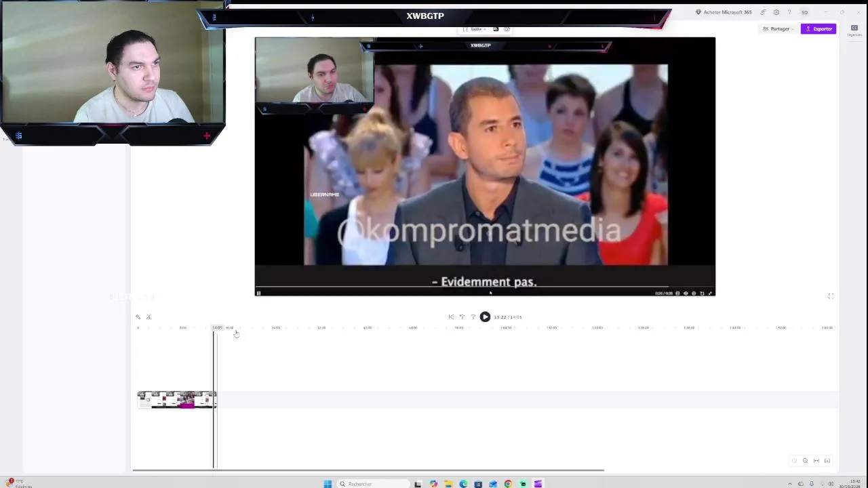
Task: Select the video clip on the timeline
Action: (x=176, y=400)
